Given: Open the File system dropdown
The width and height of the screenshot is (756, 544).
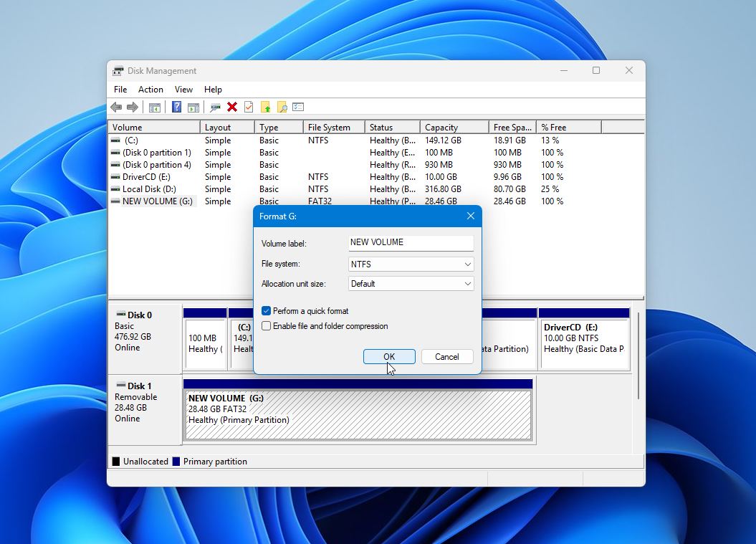Looking at the screenshot, I should coord(411,264).
